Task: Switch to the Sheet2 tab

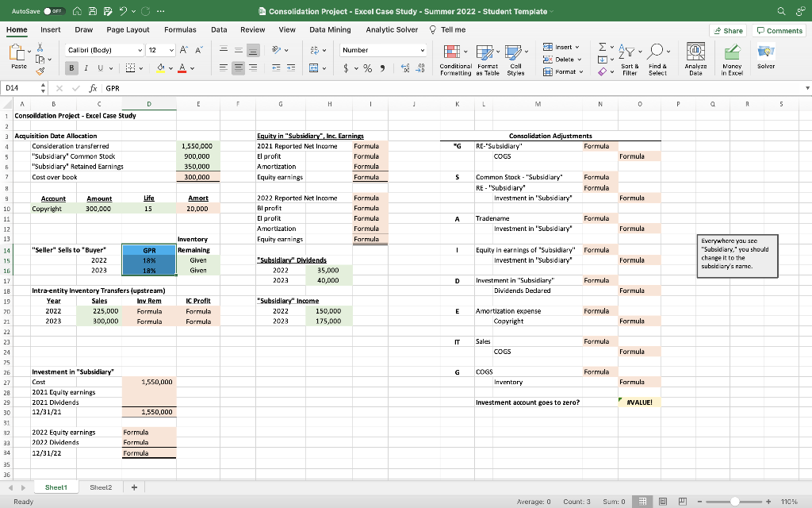Action: click(101, 487)
